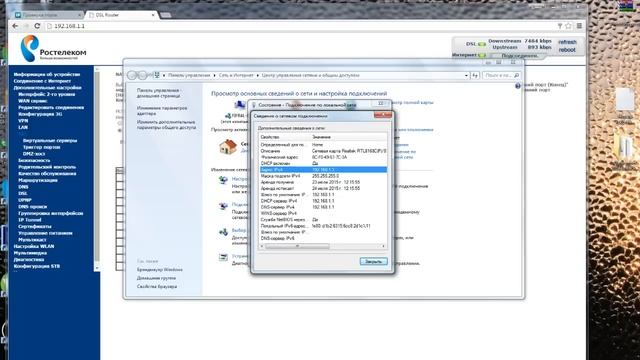Click the green Интернет status indicator
The height and width of the screenshot is (360, 640).
pos(482,55)
